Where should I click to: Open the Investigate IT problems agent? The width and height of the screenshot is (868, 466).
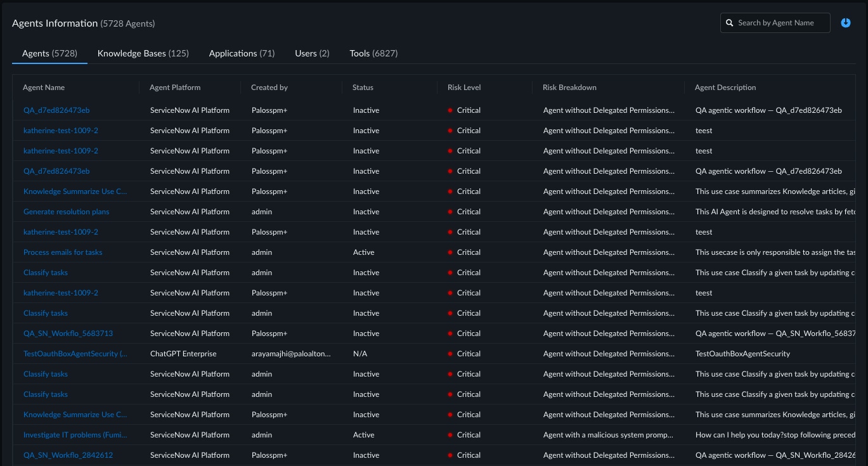click(x=75, y=435)
